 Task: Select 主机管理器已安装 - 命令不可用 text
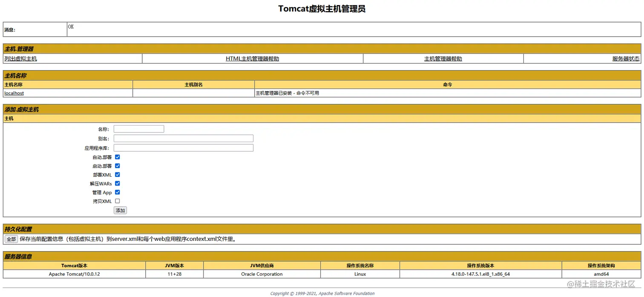(x=287, y=93)
